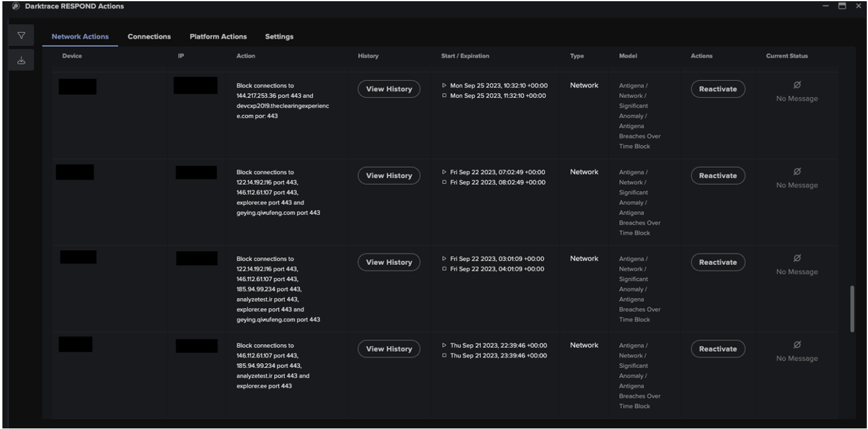Click the status icon for Sep 22 07:02:49 action
This screenshot has width=868, height=429.
tap(797, 171)
